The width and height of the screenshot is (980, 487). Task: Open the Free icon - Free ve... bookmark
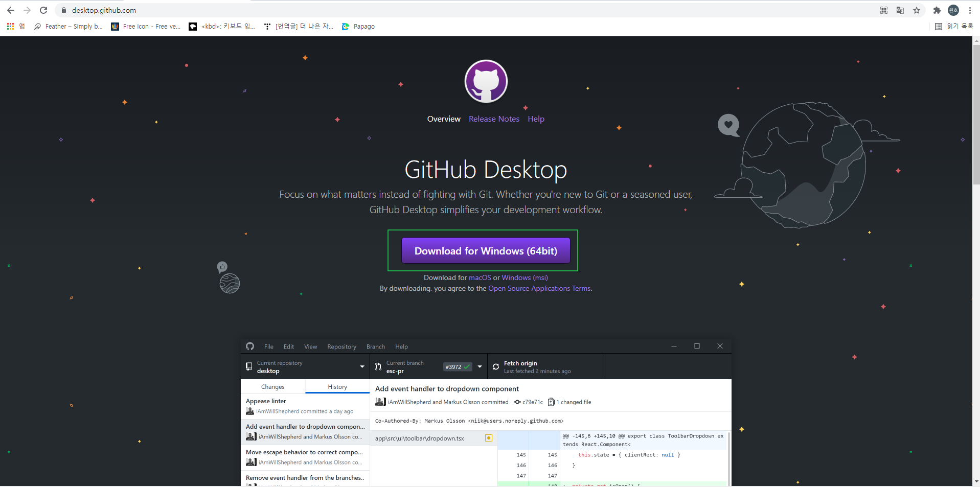[x=146, y=27]
